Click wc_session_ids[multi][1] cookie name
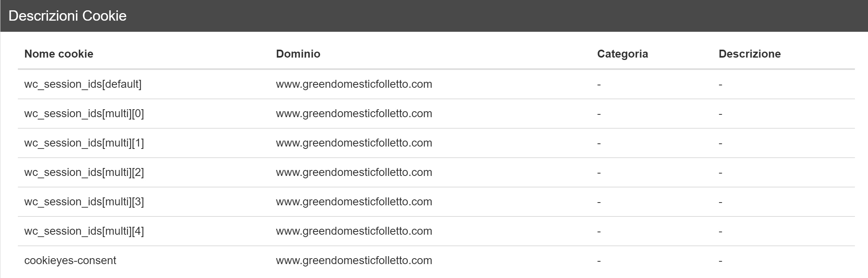This screenshot has height=278, width=868. 84,143
